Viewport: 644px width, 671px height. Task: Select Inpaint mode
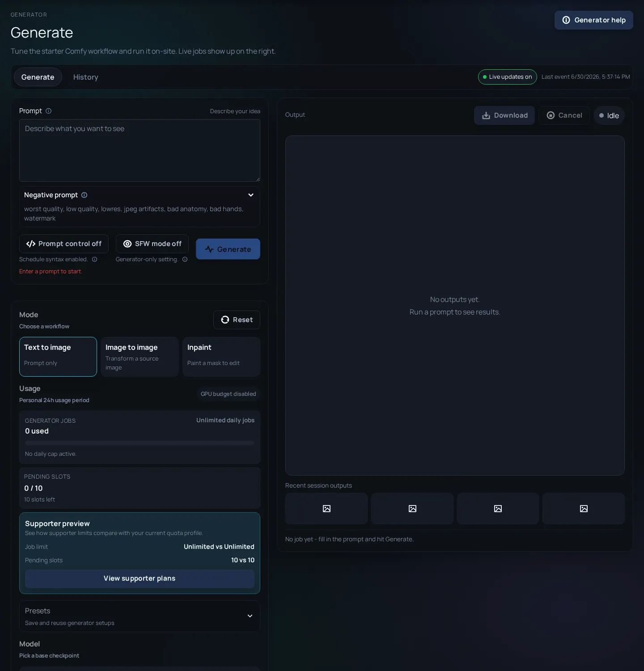tap(221, 357)
